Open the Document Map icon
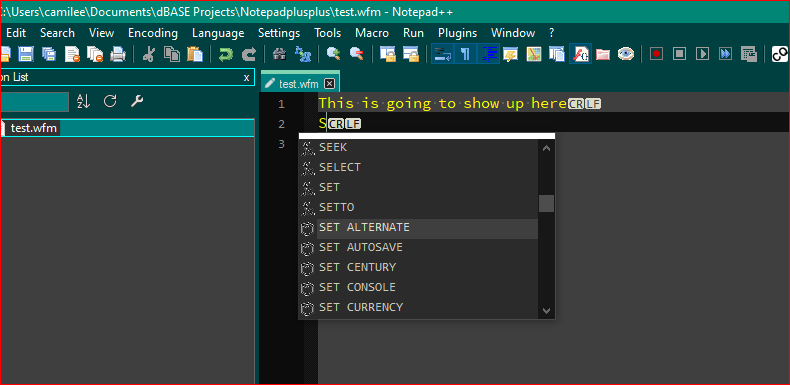Viewport: 790px width, 385px height. click(x=534, y=54)
